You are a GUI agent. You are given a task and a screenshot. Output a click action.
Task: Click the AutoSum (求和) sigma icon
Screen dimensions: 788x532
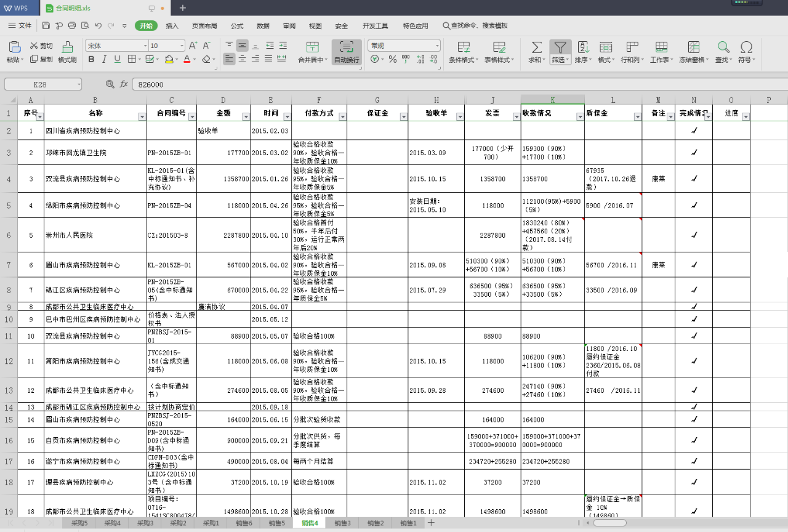pyautogui.click(x=537, y=47)
